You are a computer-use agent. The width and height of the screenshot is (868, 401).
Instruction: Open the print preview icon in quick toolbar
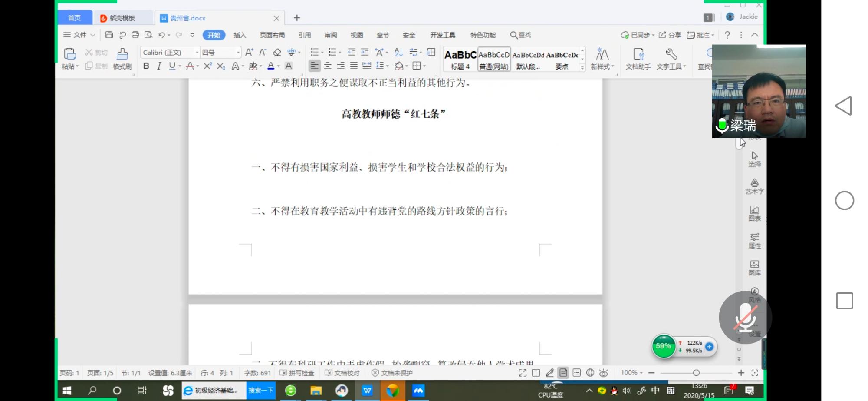tap(148, 35)
